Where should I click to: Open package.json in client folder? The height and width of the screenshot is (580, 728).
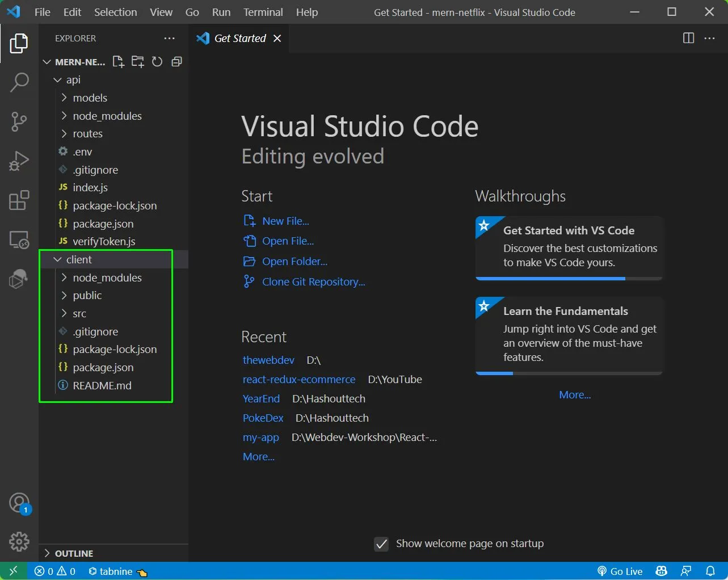[113, 367]
